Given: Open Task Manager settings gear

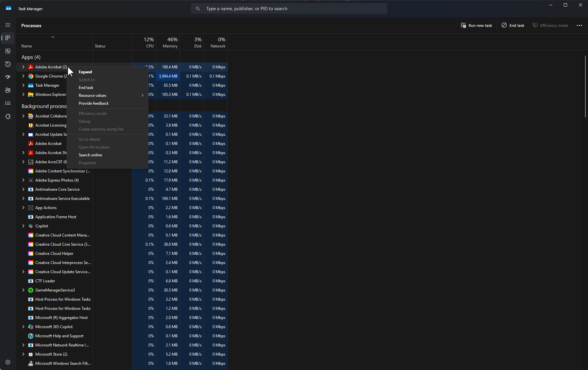Looking at the screenshot, I should pos(8,362).
